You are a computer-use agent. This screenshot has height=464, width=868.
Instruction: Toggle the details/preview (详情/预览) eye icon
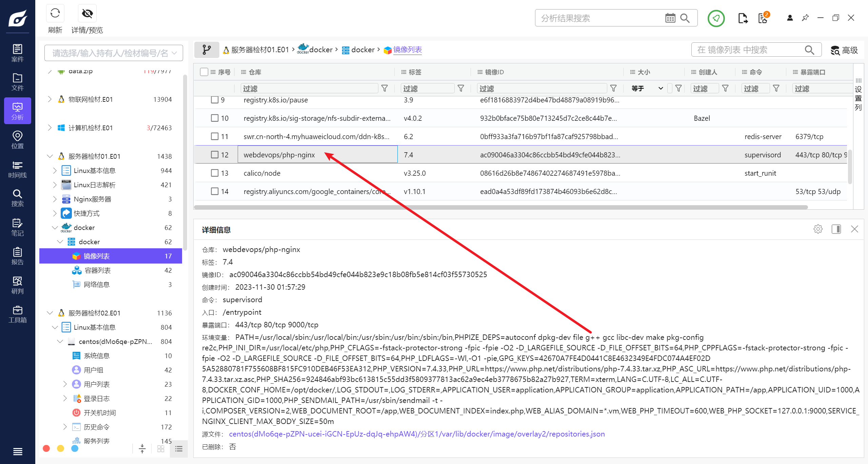[87, 14]
